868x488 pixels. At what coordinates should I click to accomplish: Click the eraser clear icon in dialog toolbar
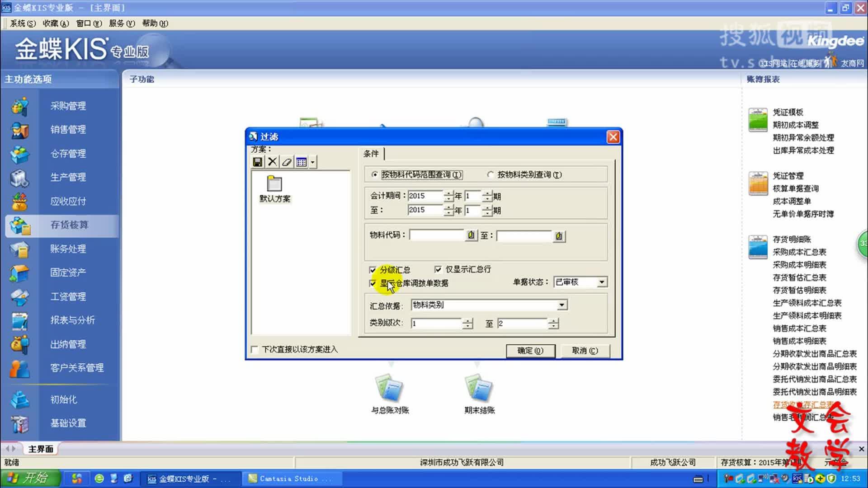pyautogui.click(x=287, y=162)
